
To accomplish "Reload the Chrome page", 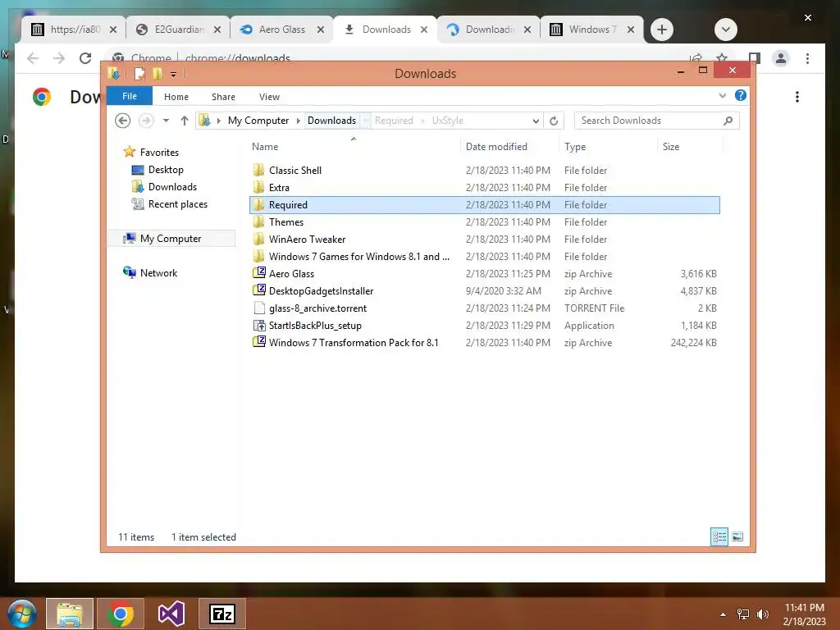I will [85, 58].
